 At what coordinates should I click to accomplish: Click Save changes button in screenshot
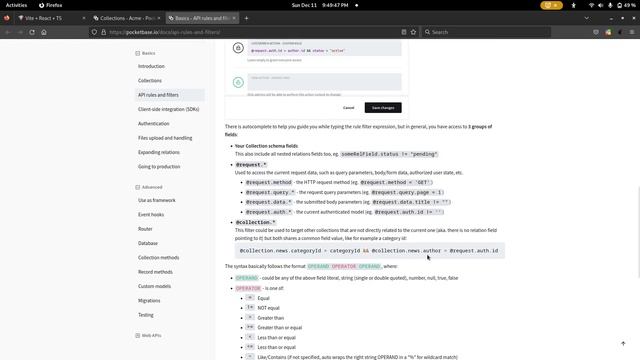[383, 108]
